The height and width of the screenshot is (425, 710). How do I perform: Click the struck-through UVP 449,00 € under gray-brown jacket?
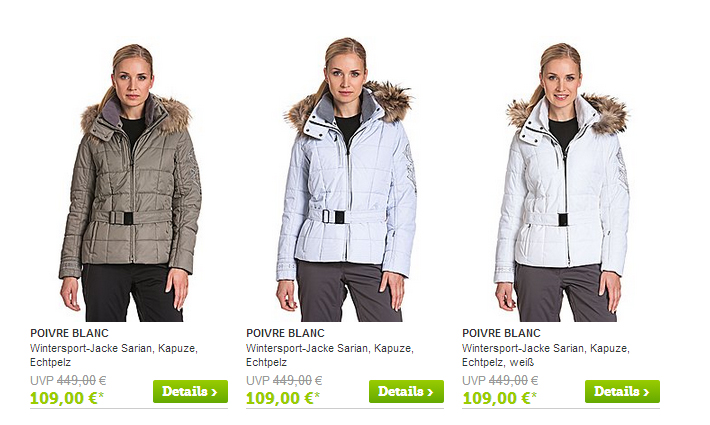pyautogui.click(x=68, y=381)
